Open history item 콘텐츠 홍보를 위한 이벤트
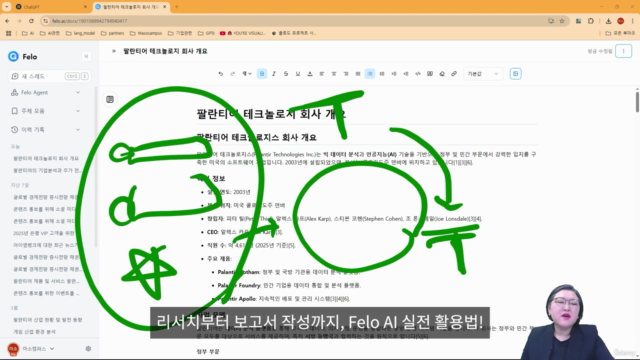The image size is (640, 360). 46,293
